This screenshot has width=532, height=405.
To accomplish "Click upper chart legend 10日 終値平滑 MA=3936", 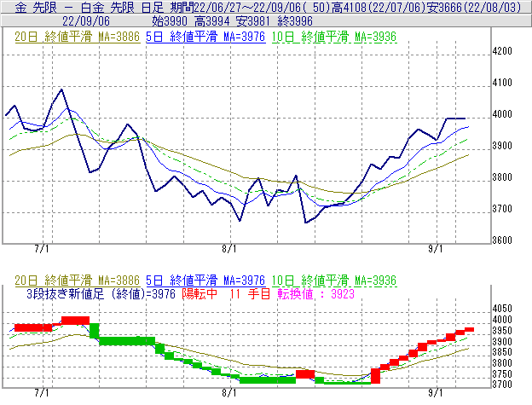I will (x=334, y=37).
